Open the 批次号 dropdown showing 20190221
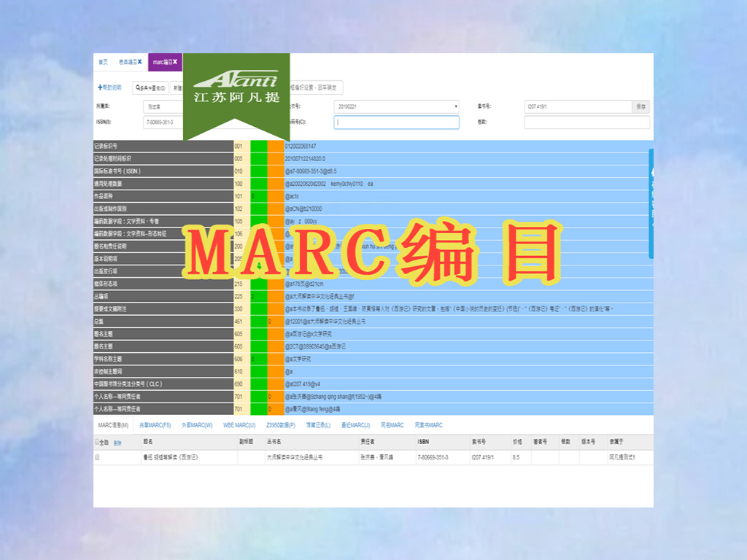 pos(396,106)
